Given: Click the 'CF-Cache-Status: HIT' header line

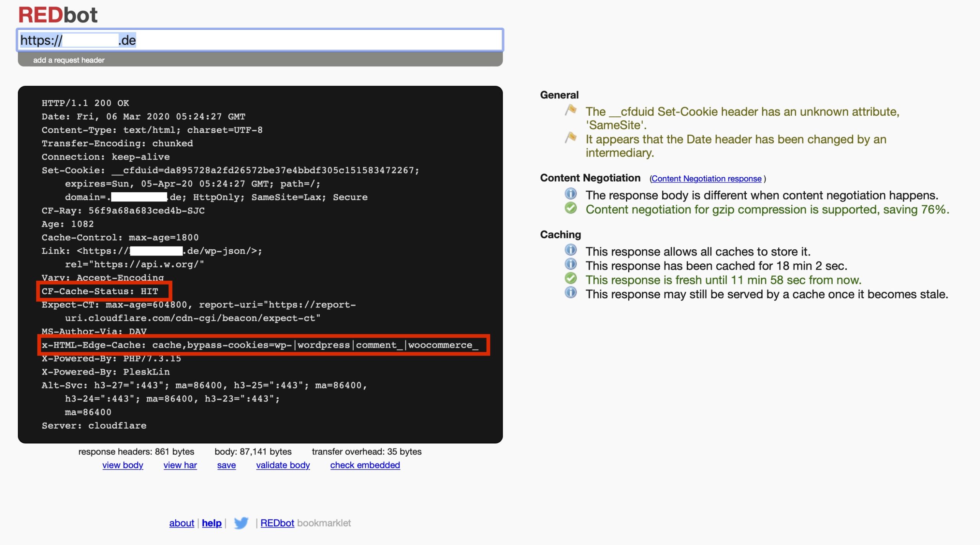Looking at the screenshot, I should [100, 291].
